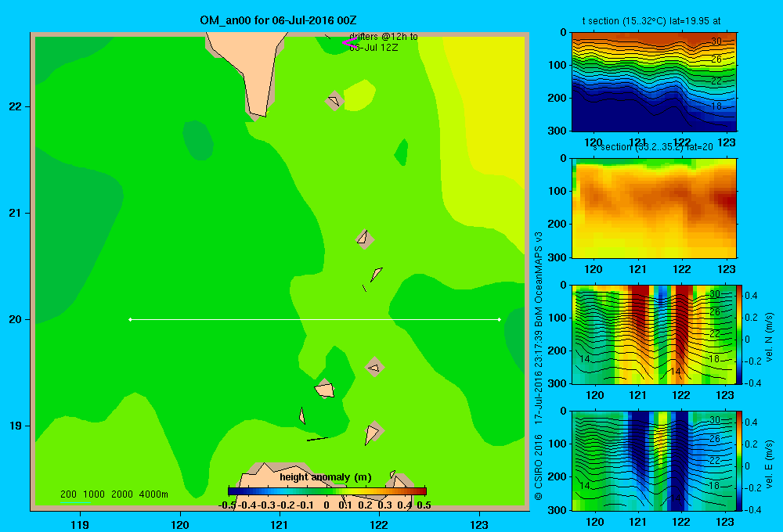Click latitude label 20 on main map
Viewport: 783px width, 532px height.
pos(16,319)
